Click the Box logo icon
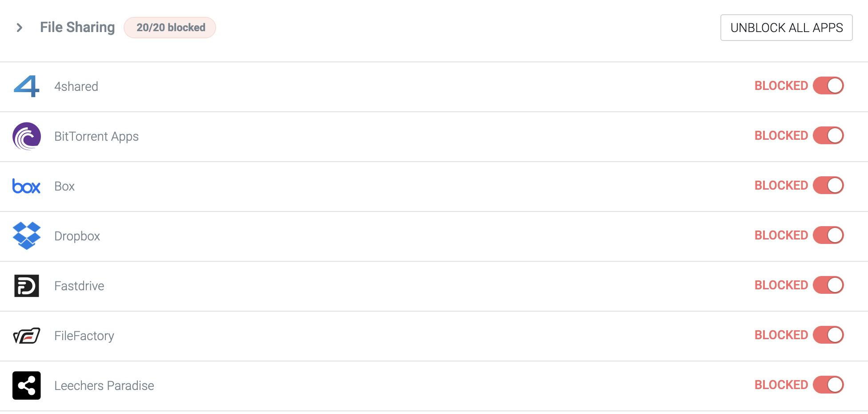This screenshot has height=414, width=868. coord(27,186)
